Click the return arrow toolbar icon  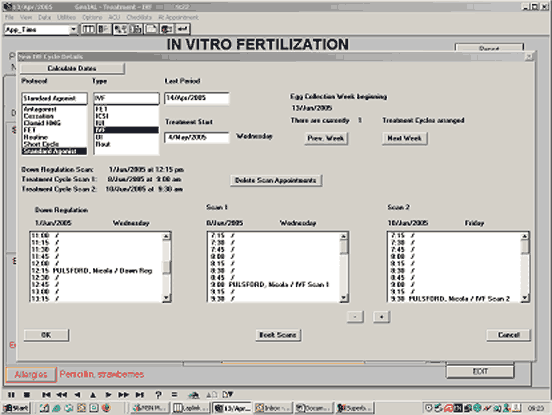coord(183,29)
